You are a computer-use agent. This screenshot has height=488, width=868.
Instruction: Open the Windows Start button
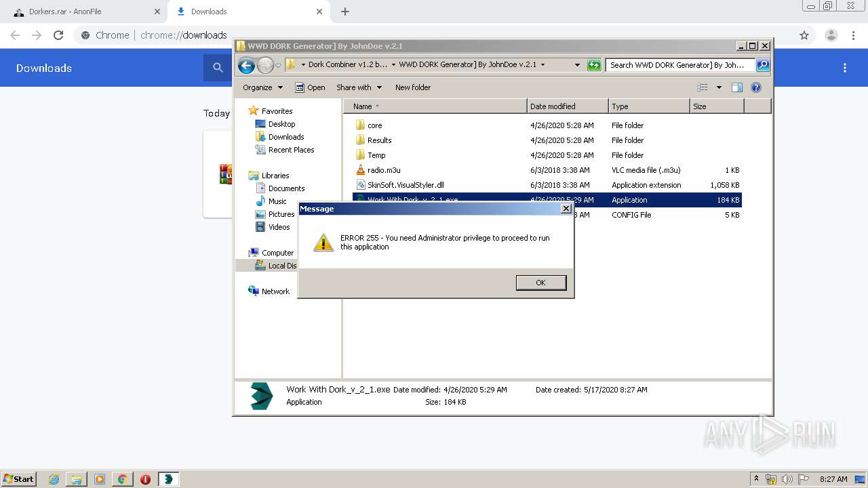(19, 479)
